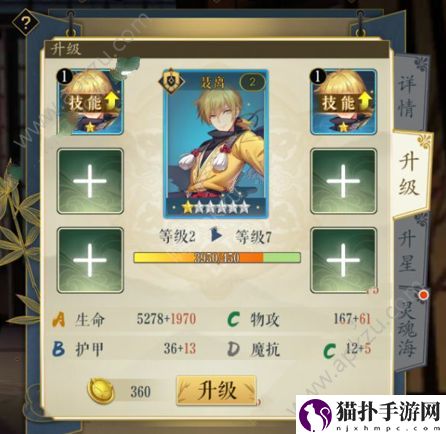Open the 灵魂海 tab
The width and height of the screenshot is (446, 434).
407,329
